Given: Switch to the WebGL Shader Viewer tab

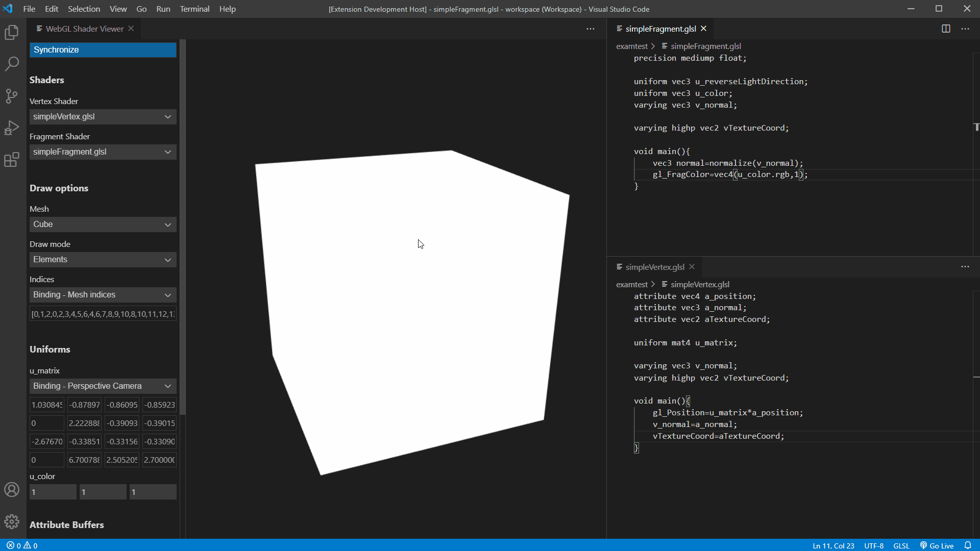Looking at the screenshot, I should pos(84,29).
